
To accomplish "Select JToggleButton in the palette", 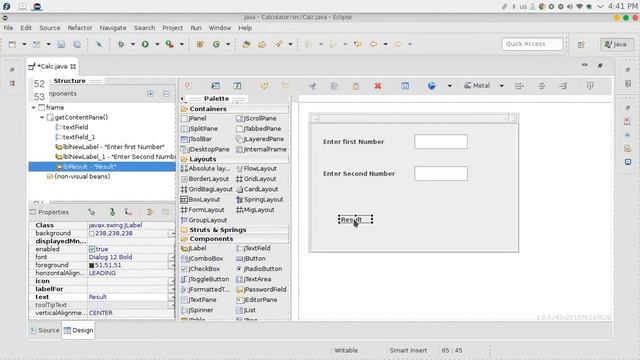I will tap(205, 279).
